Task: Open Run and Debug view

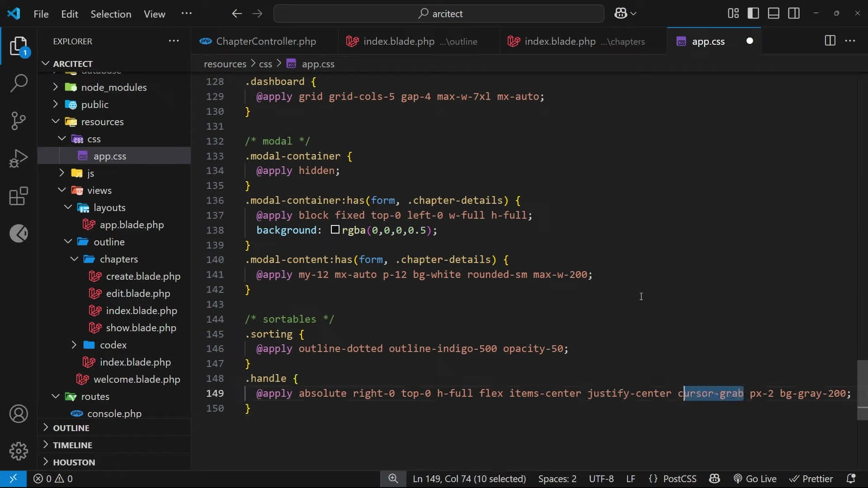Action: point(19,158)
